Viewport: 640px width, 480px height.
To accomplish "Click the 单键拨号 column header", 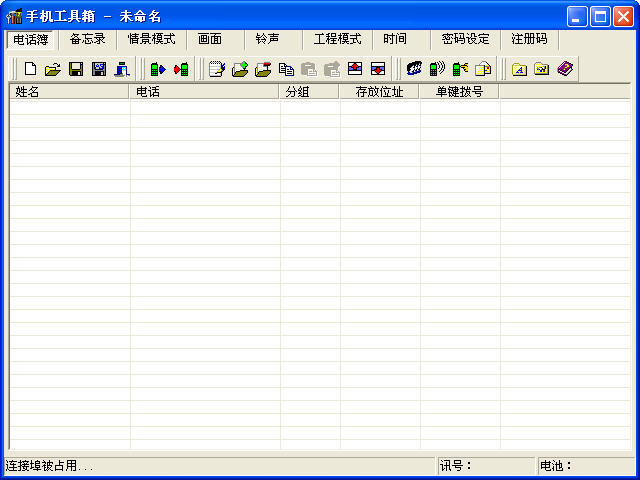I will coord(459,92).
